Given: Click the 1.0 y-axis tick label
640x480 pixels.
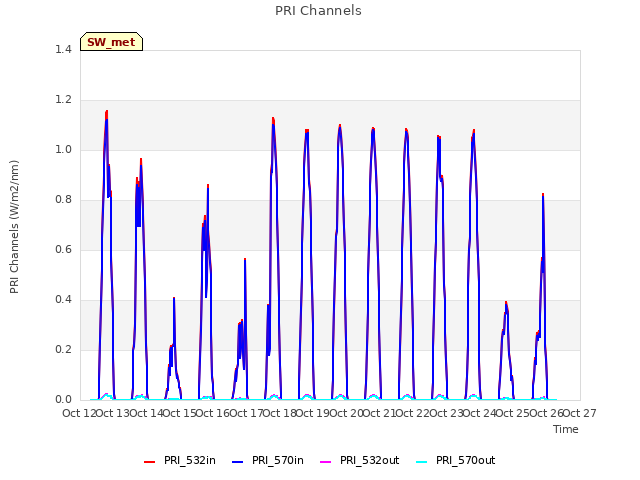Looking at the screenshot, I should click(x=63, y=149).
